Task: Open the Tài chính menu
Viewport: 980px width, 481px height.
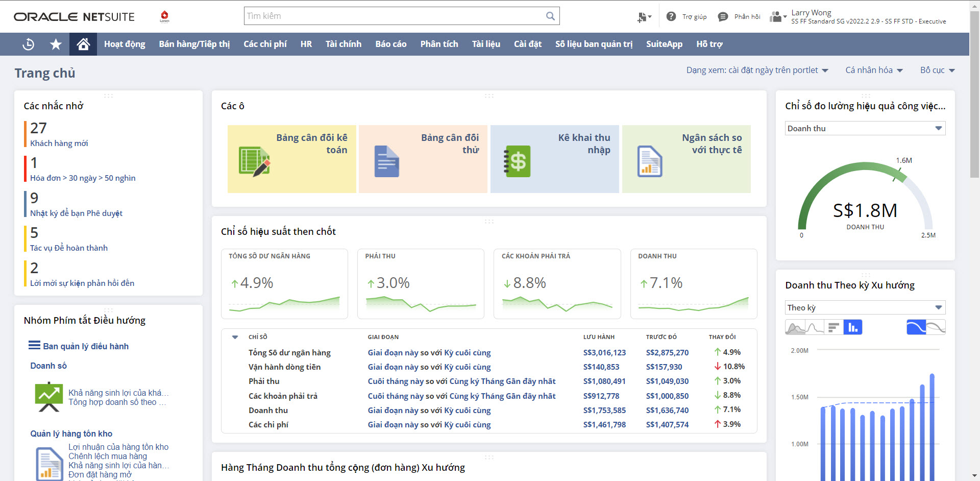Action: (x=344, y=44)
